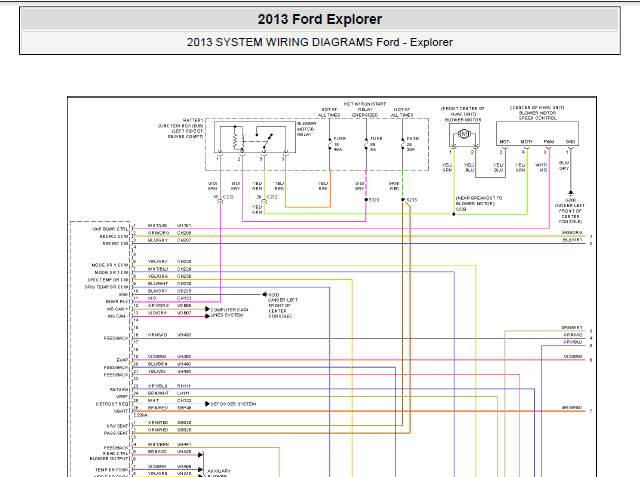Click the EVAP pin label
Viewport: 640px width, 477px height.
(x=122, y=360)
